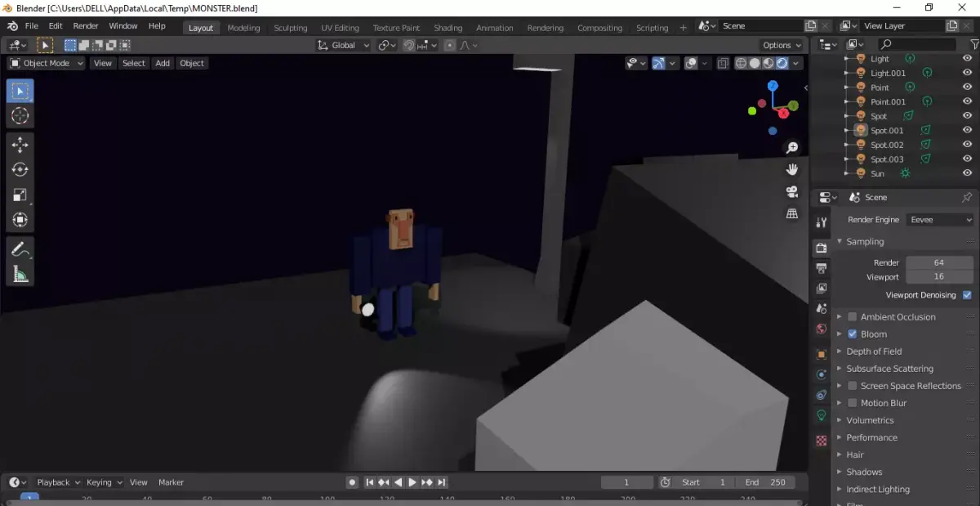The width and height of the screenshot is (980, 506).
Task: Hide Spot.001 in the outliner
Action: [968, 130]
